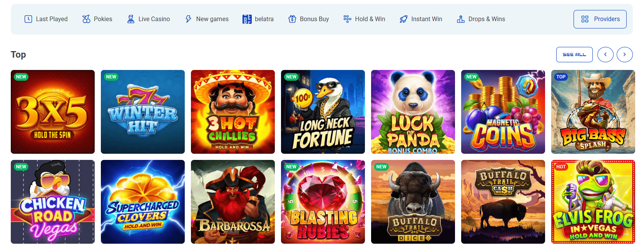Select the belatra category

click(258, 19)
